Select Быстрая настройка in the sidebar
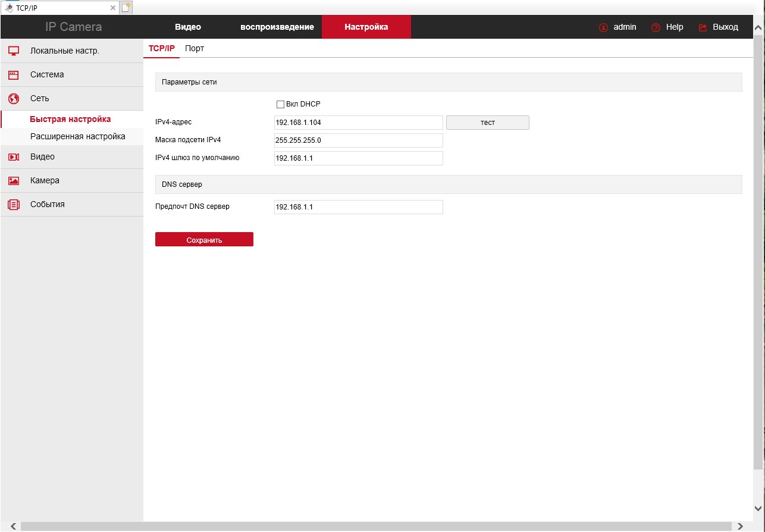This screenshot has height=532, width=765. 70,120
